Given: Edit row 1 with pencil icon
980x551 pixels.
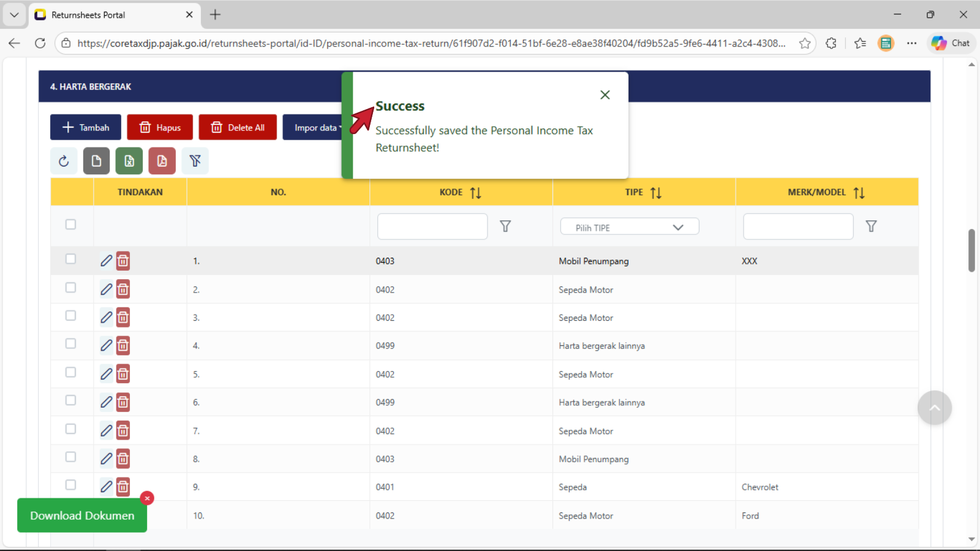Looking at the screenshot, I should pos(106,261).
